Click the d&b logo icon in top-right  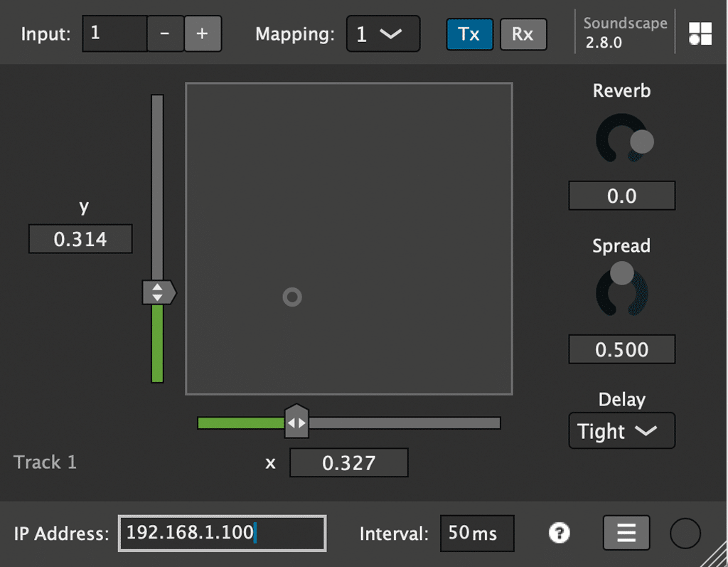[x=700, y=33]
